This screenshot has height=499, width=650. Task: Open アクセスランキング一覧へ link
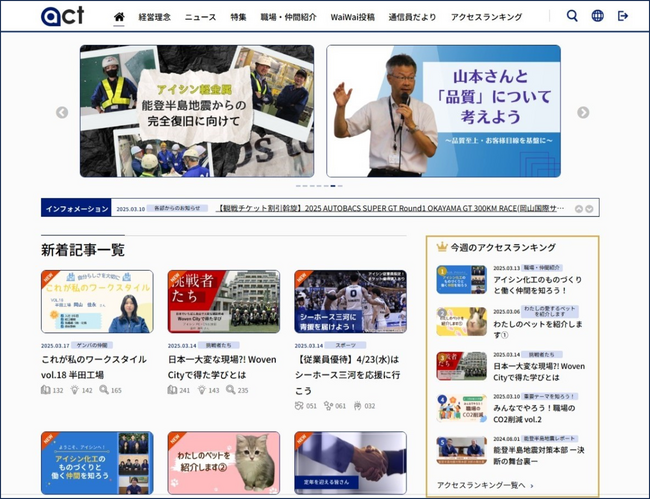coord(485,485)
